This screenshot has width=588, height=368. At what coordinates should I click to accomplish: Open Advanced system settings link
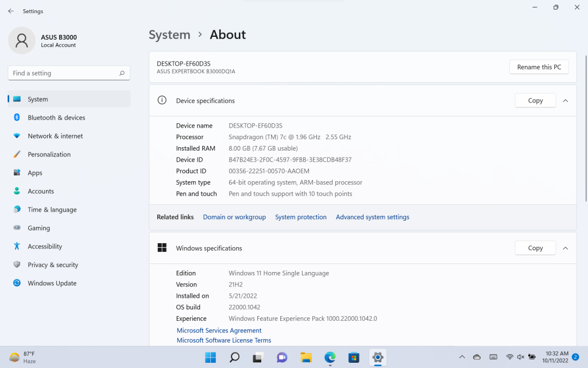[372, 217]
